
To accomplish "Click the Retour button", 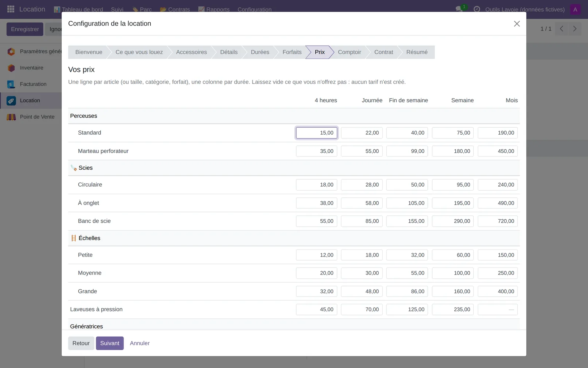I will click(x=81, y=343).
